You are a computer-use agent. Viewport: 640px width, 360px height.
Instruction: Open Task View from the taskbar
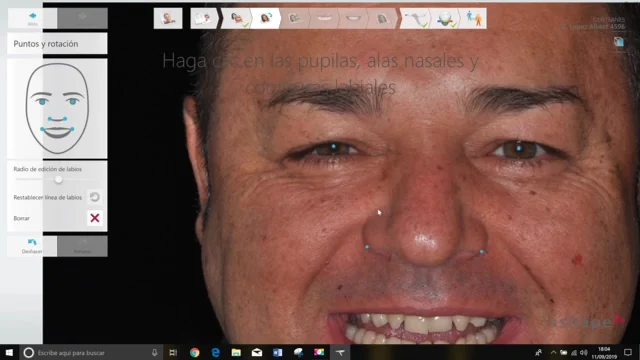tap(173, 353)
